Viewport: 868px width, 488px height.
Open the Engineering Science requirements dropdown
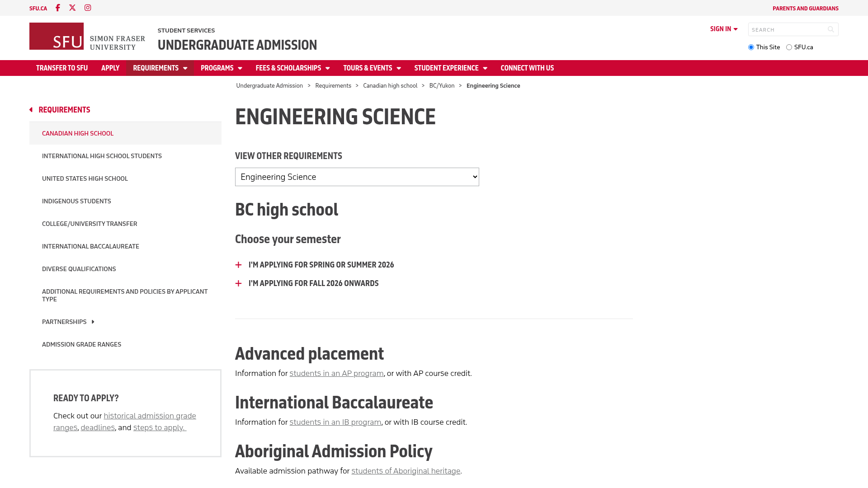pyautogui.click(x=357, y=177)
